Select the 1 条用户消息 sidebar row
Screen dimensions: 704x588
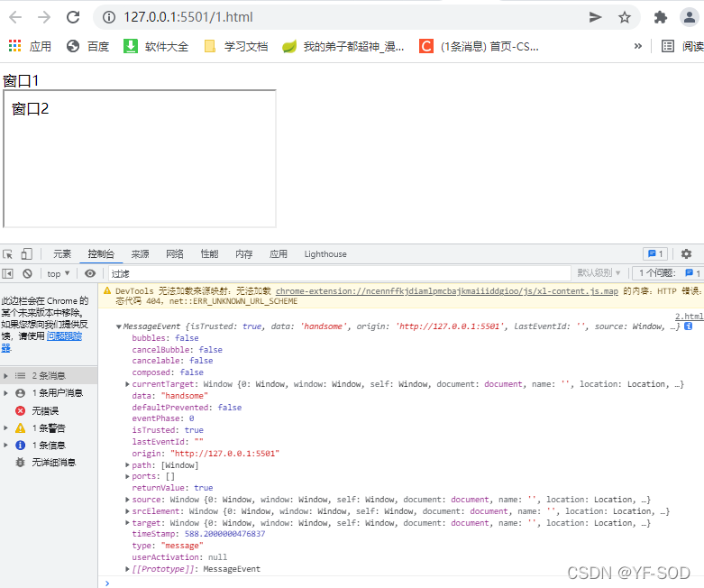(x=49, y=393)
